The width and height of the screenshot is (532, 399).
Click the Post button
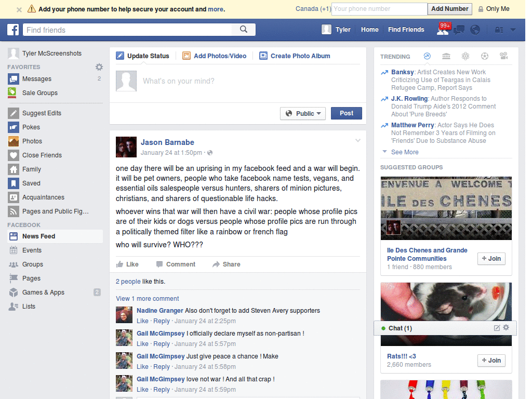pos(346,113)
